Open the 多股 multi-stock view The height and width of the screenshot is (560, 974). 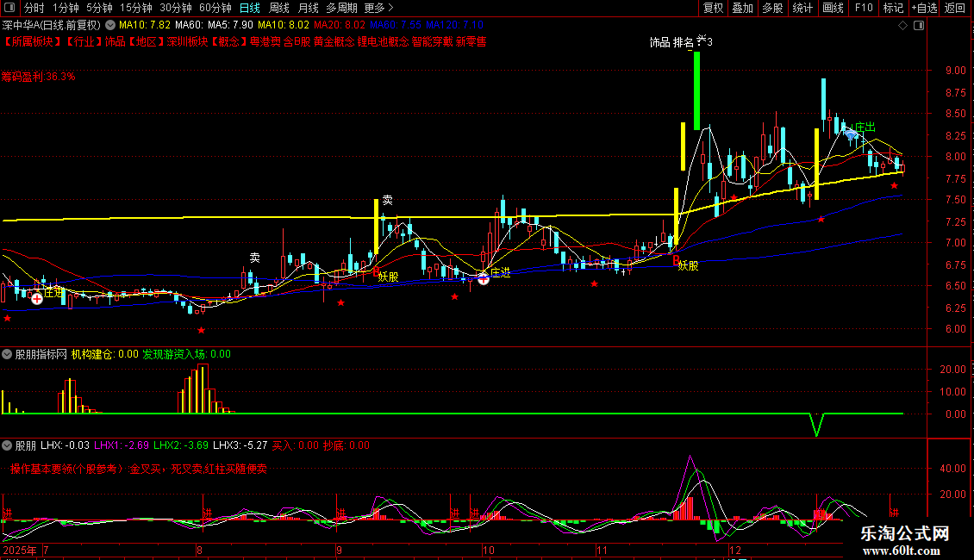(x=772, y=8)
